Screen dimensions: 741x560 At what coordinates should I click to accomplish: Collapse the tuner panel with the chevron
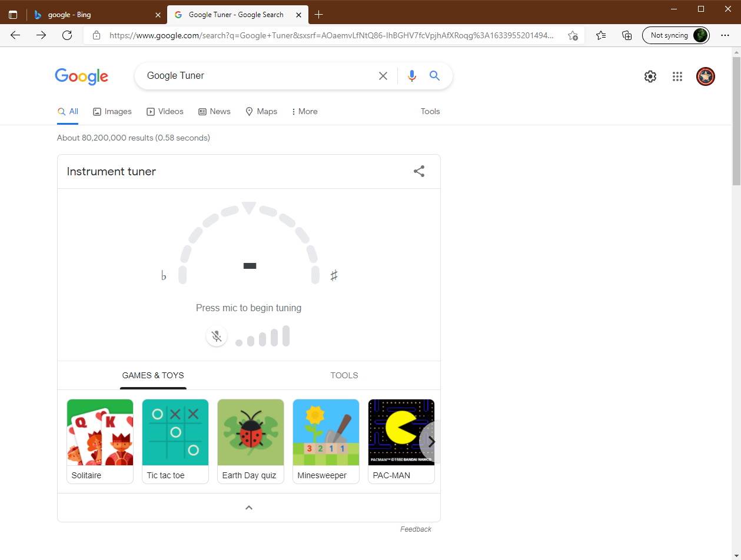pyautogui.click(x=249, y=507)
